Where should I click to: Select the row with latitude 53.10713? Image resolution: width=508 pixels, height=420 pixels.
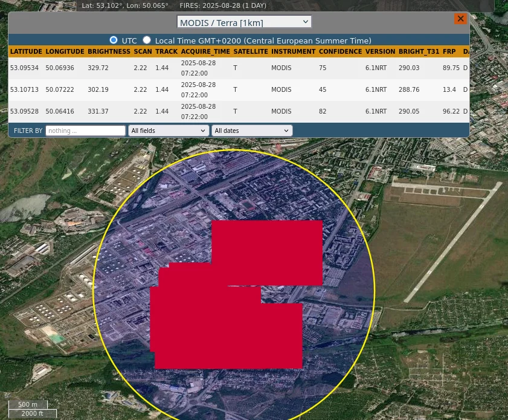tap(24, 90)
